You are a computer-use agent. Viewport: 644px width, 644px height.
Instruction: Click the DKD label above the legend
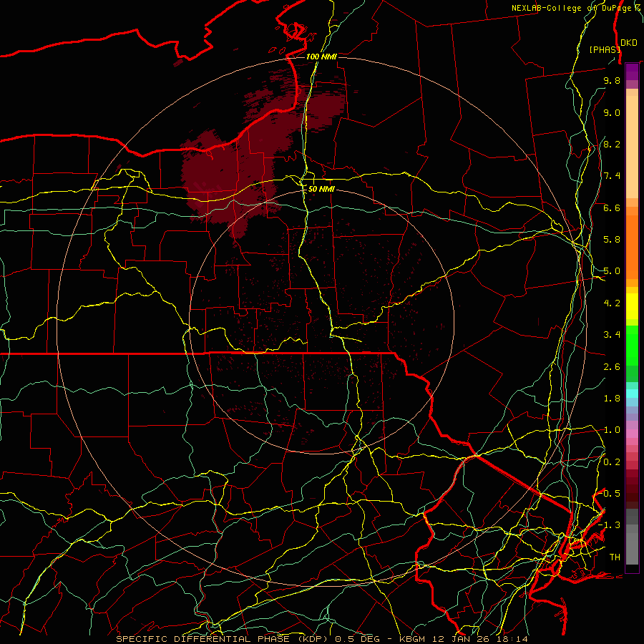(628, 43)
